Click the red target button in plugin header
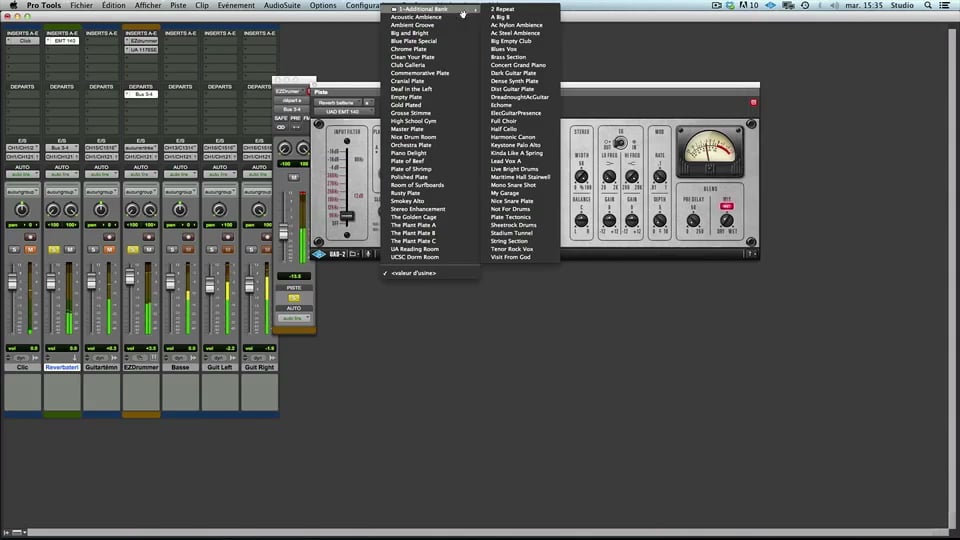Viewport: 960px width, 540px height. 754,102
